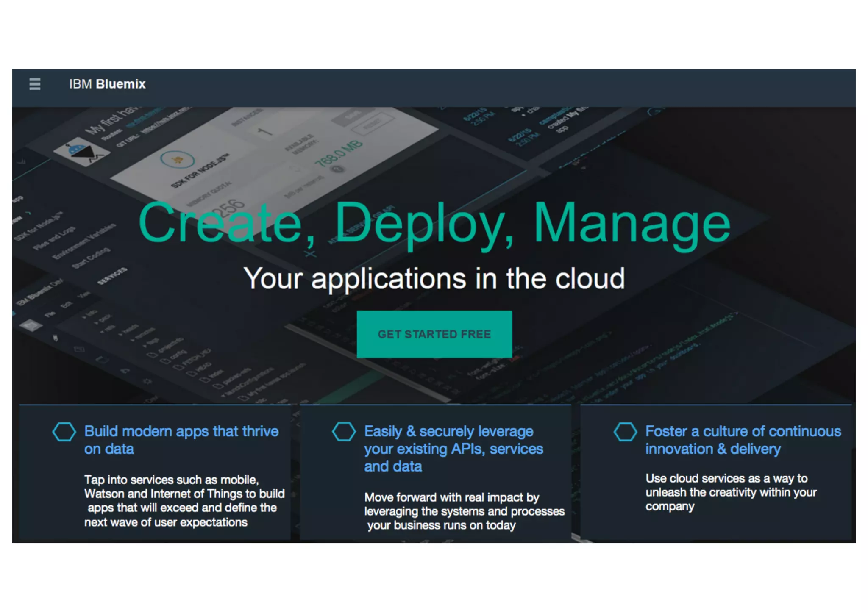Open Foster a culture of continuous innovation heading
This screenshot has width=868, height=613.
coord(743,440)
